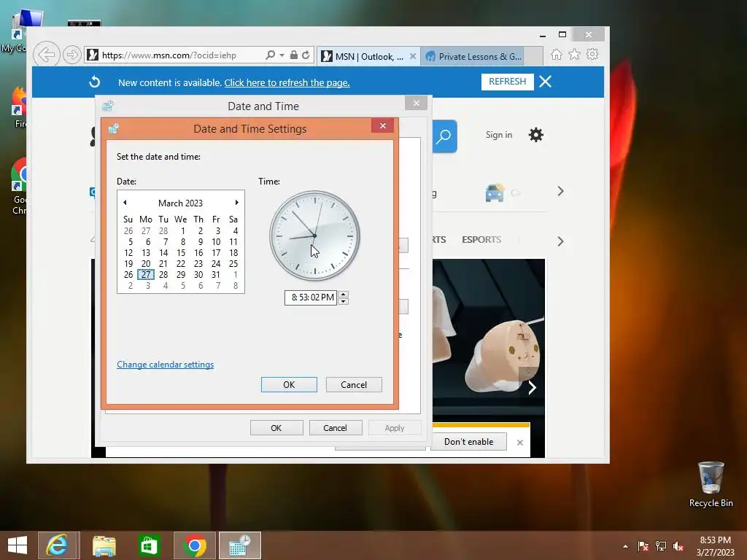Click the network tray icon

[x=661, y=546]
